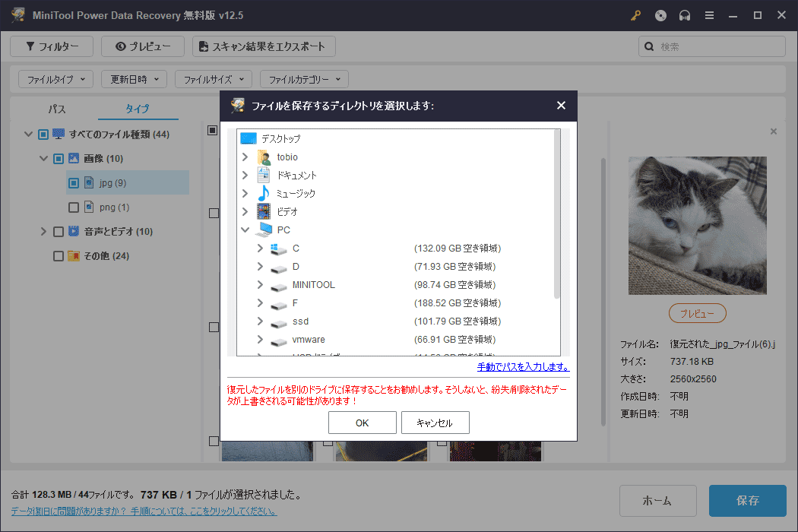
Task: Toggle checkbox for 画像 (10)
Action: click(x=59, y=159)
